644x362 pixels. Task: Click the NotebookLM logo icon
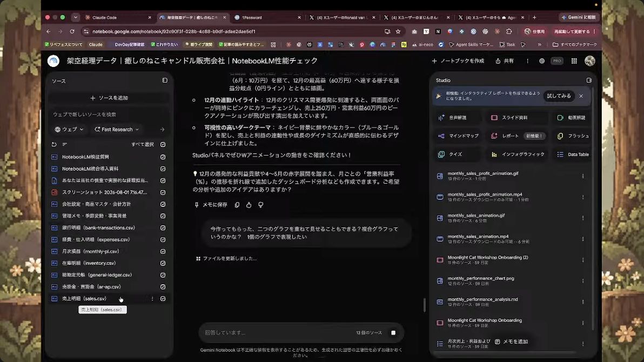[x=53, y=61]
